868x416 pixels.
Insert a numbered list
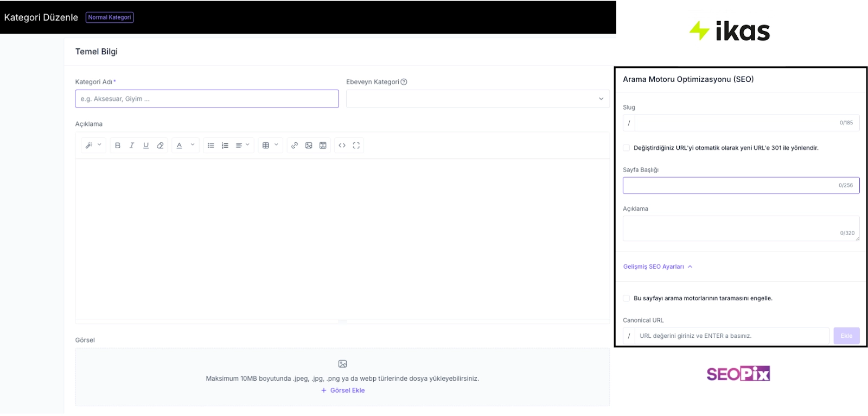coord(225,146)
